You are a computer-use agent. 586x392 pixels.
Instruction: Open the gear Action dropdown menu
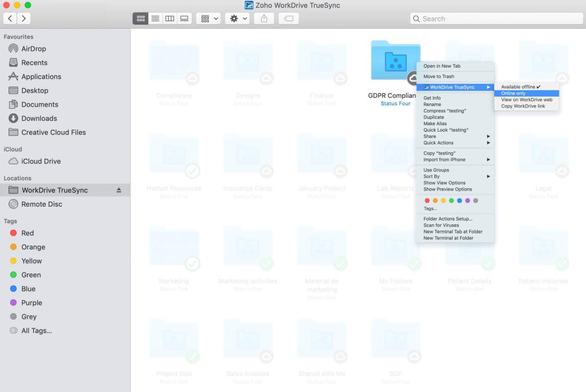(x=238, y=19)
